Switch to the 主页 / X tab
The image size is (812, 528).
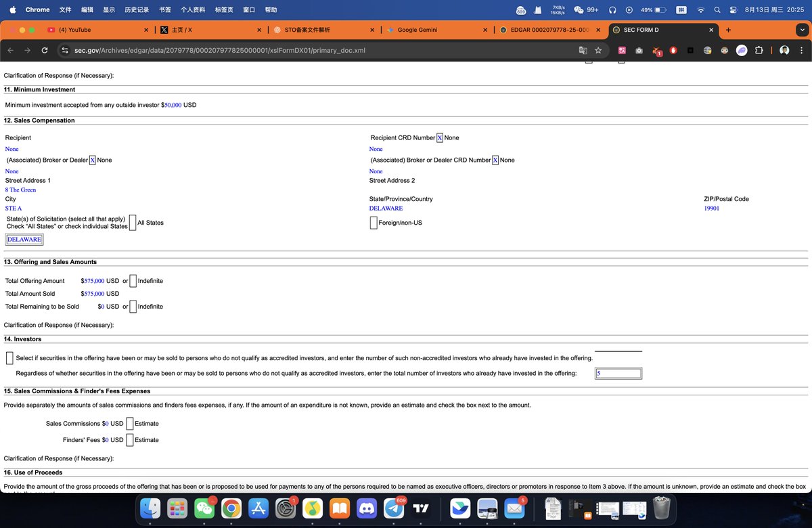tap(212, 30)
